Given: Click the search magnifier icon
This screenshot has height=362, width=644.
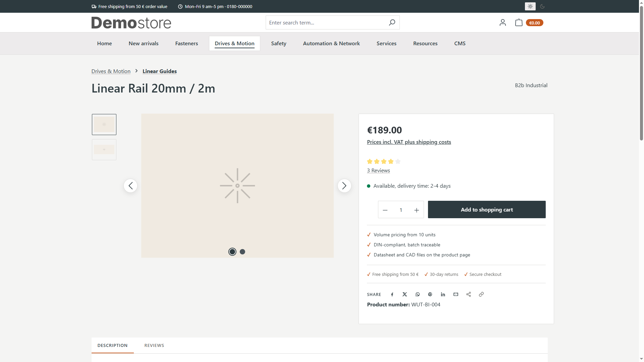Looking at the screenshot, I should pyautogui.click(x=392, y=22).
